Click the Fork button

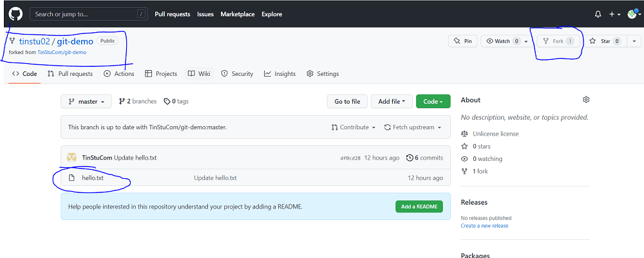coord(558,41)
